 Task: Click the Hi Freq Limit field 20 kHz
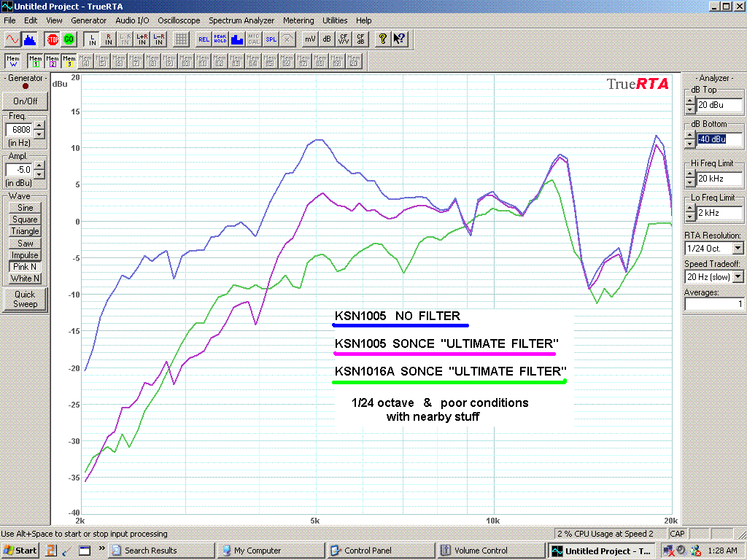[719, 179]
